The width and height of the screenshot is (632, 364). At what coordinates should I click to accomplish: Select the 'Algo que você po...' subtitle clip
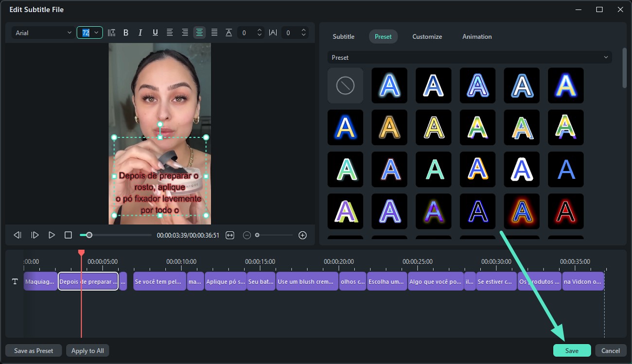(436, 281)
